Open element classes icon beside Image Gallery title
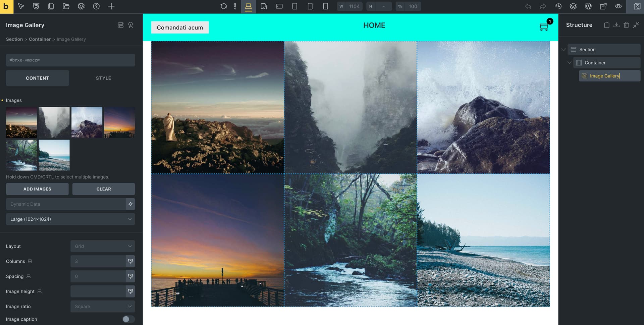This screenshot has height=325, width=644. point(121,25)
